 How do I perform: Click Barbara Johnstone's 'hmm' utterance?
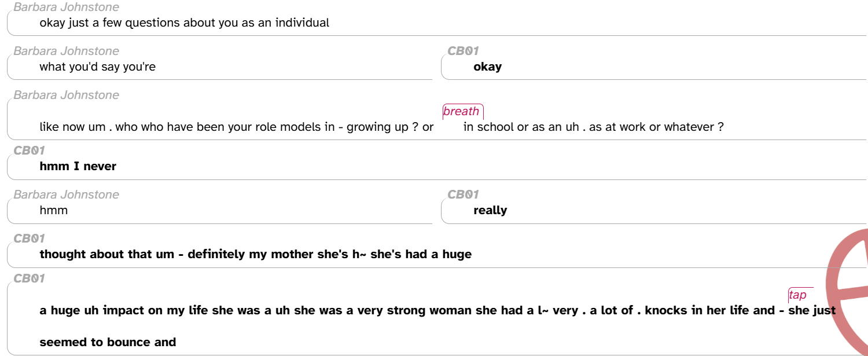(53, 210)
